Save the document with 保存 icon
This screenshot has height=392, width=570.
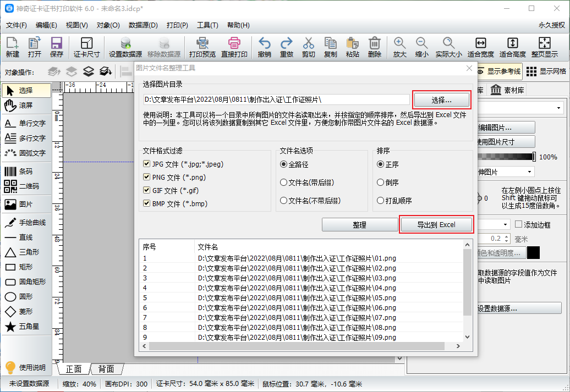click(x=56, y=47)
